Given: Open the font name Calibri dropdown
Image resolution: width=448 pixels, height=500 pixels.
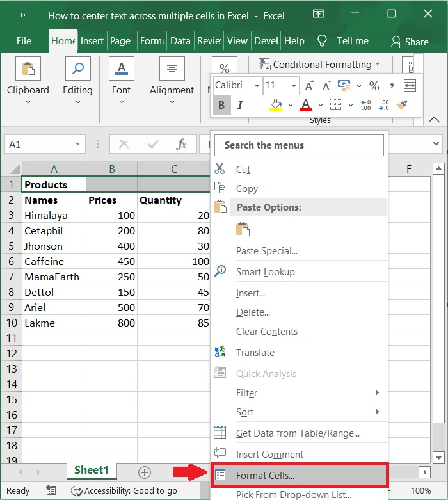Looking at the screenshot, I should pyautogui.click(x=257, y=86).
